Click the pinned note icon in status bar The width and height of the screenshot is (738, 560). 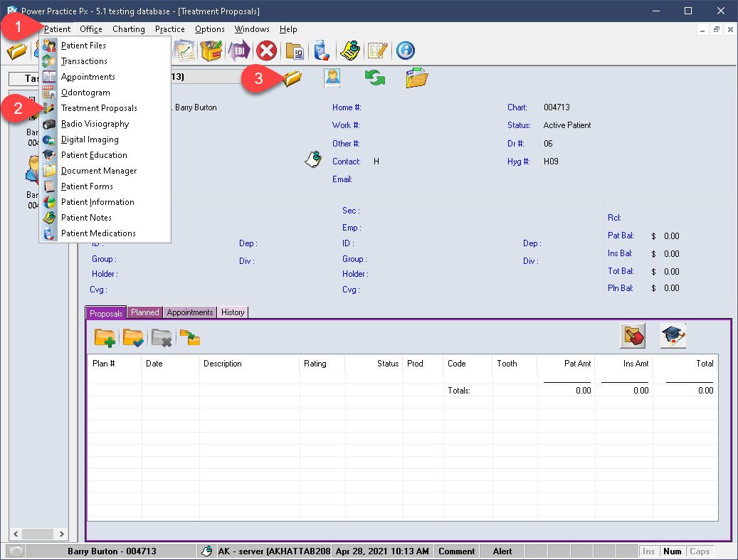pyautogui.click(x=206, y=551)
